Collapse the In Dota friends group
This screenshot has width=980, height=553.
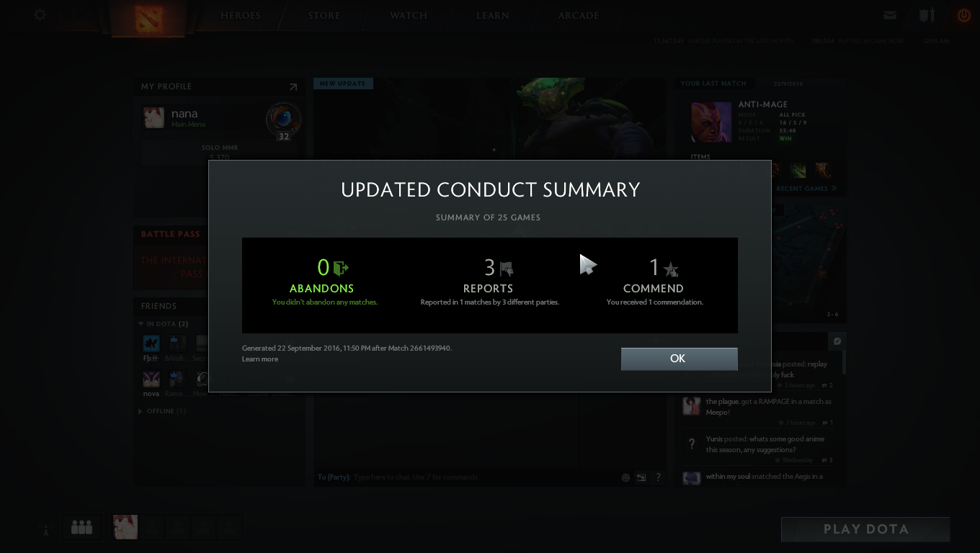[164, 324]
